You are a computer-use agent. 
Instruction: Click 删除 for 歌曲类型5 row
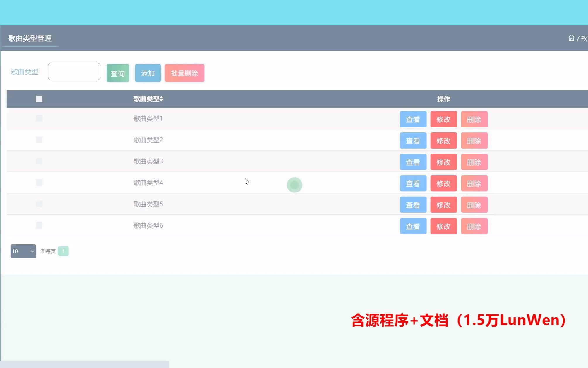click(474, 205)
